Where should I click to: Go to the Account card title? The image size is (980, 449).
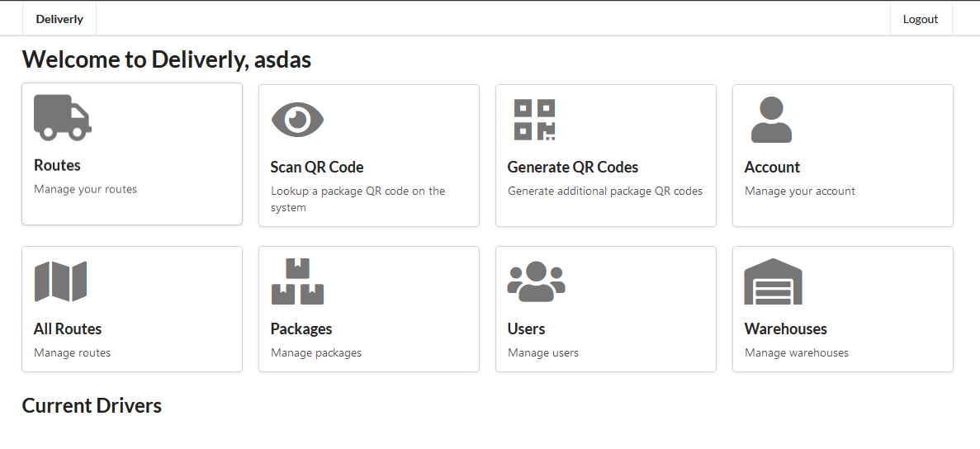pyautogui.click(x=772, y=167)
